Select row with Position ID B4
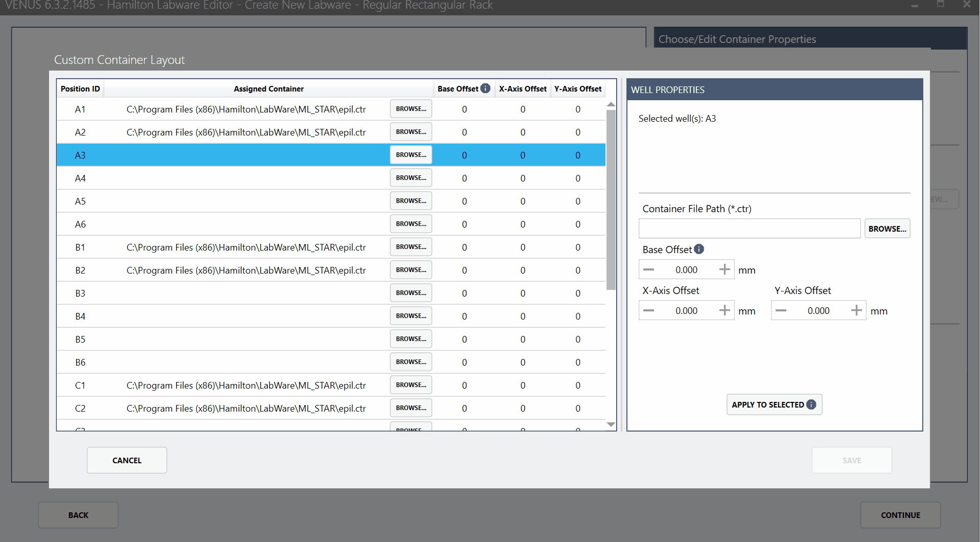This screenshot has height=542, width=980. (331, 316)
